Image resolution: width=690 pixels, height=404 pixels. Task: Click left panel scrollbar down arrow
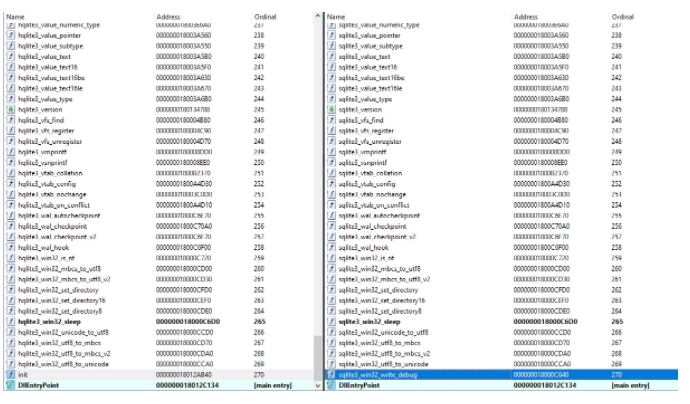click(318, 386)
